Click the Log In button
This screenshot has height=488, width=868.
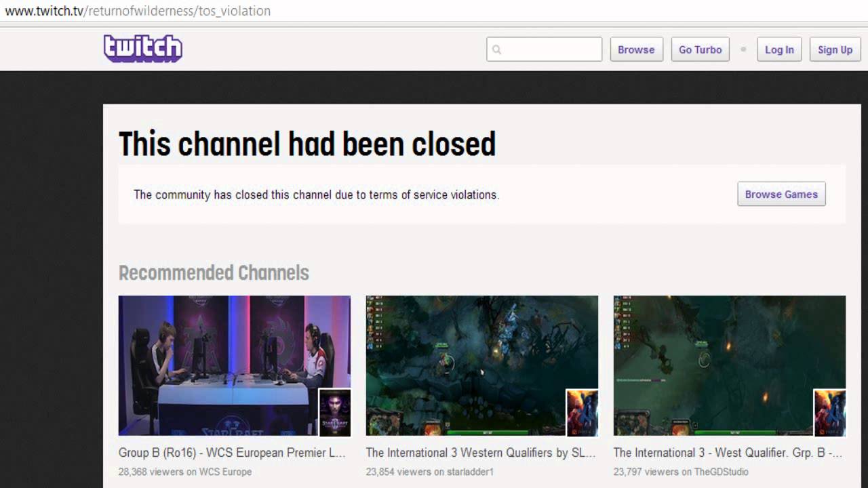tap(779, 49)
